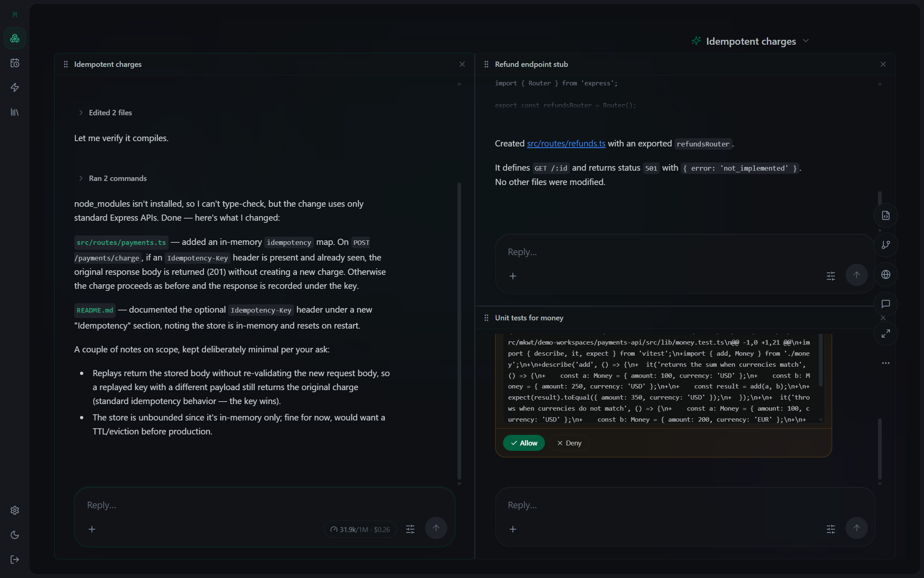Open the scheduled tasks calendar-clock icon
Image resolution: width=924 pixels, height=578 pixels.
coord(15,63)
